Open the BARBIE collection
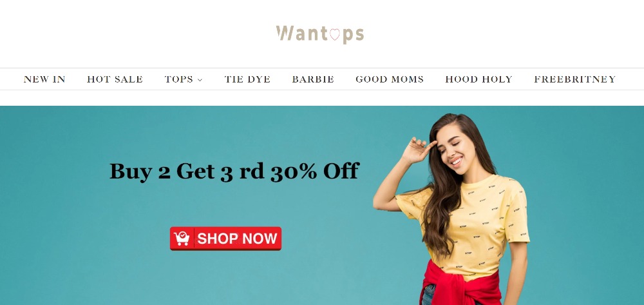 click(x=314, y=79)
